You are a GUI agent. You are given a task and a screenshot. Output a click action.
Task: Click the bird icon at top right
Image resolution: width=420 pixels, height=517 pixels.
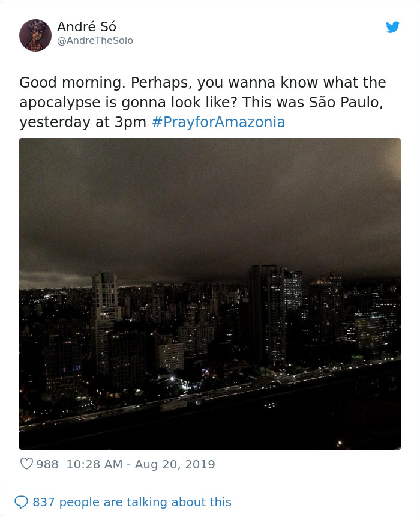coord(394,27)
